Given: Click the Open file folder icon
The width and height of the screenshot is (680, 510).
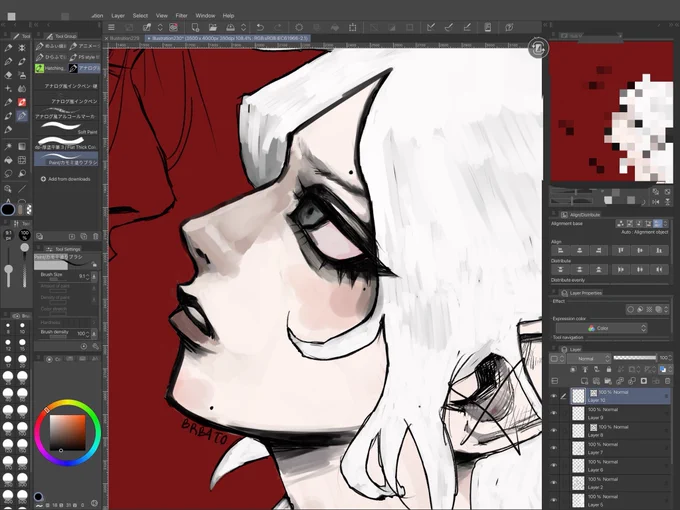Looking at the screenshot, I should pyautogui.click(x=212, y=27).
